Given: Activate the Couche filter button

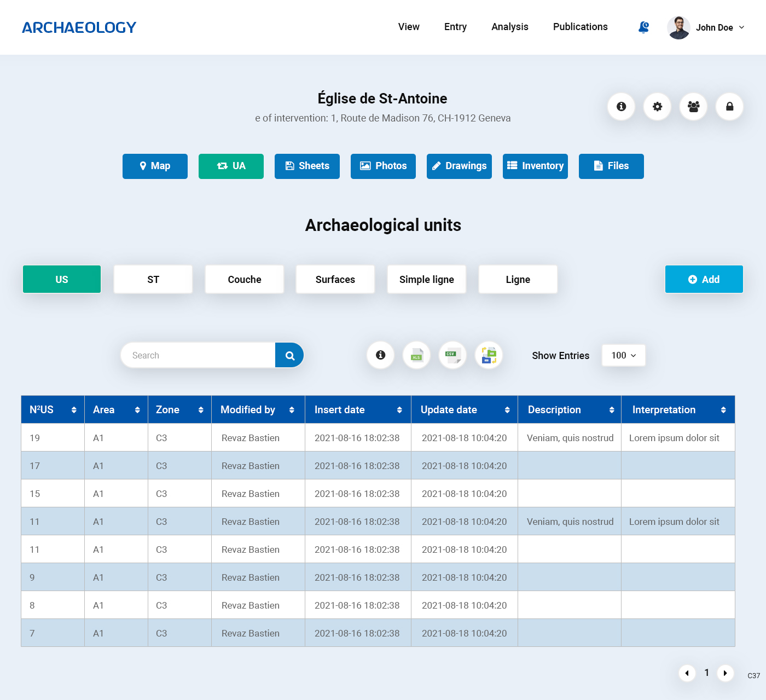Looking at the screenshot, I should [244, 279].
